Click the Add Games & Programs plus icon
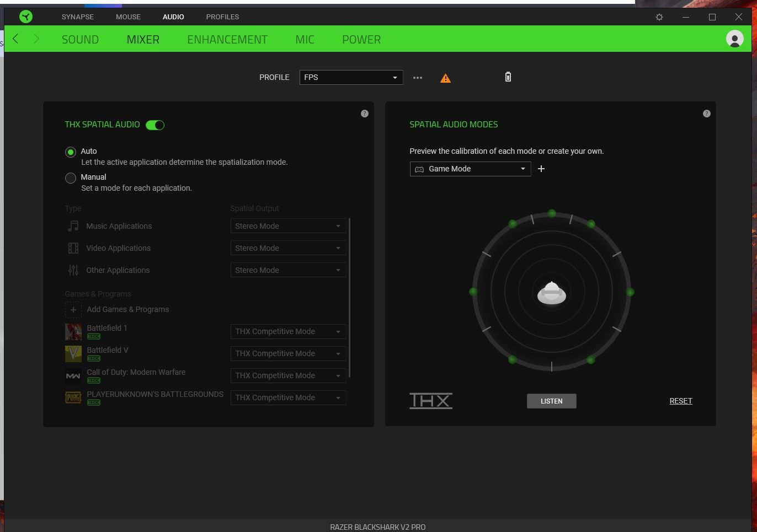This screenshot has height=532, width=757. tap(73, 310)
